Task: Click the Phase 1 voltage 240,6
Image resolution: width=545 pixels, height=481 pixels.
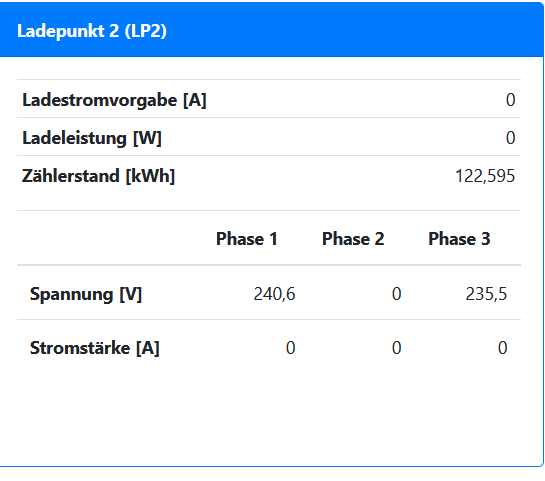Action: 274,294
